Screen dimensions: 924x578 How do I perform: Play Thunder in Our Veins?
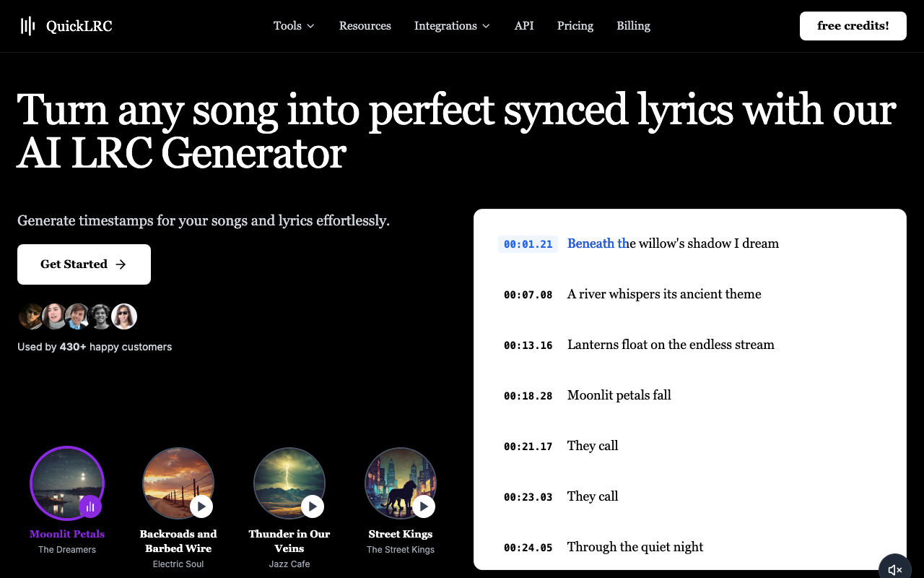point(313,506)
